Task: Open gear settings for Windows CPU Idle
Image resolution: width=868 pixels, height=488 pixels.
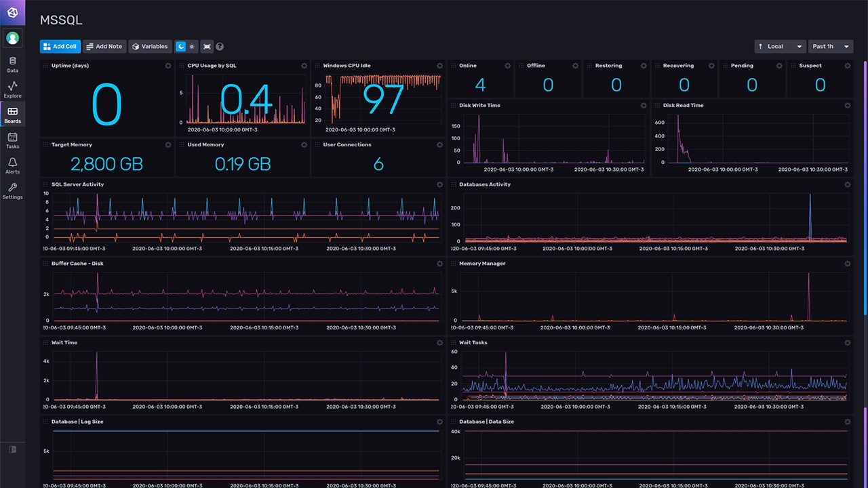Action: click(x=439, y=66)
